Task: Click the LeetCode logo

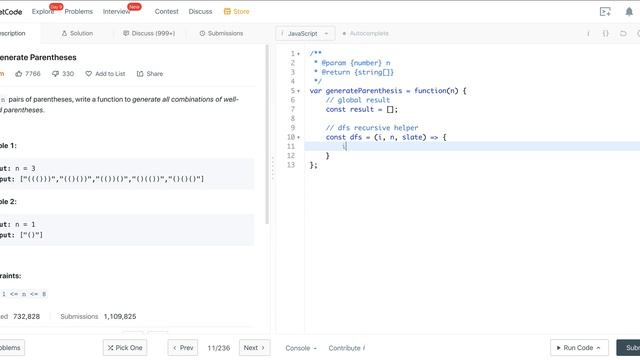Action: pos(11,12)
